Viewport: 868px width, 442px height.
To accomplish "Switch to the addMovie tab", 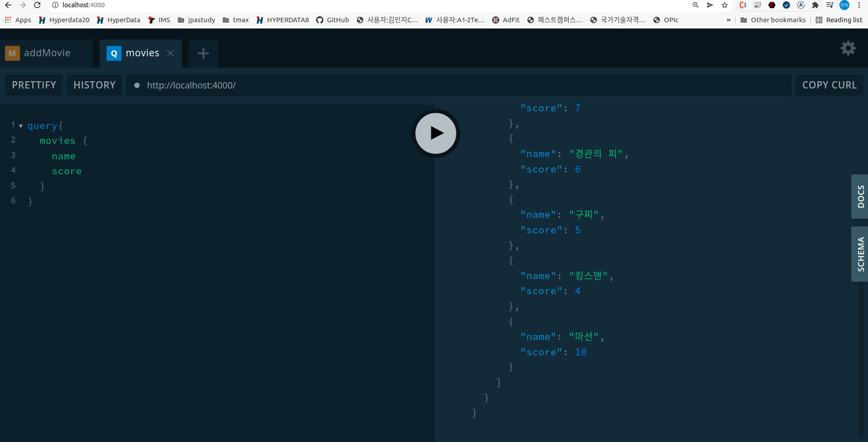I will pos(48,53).
